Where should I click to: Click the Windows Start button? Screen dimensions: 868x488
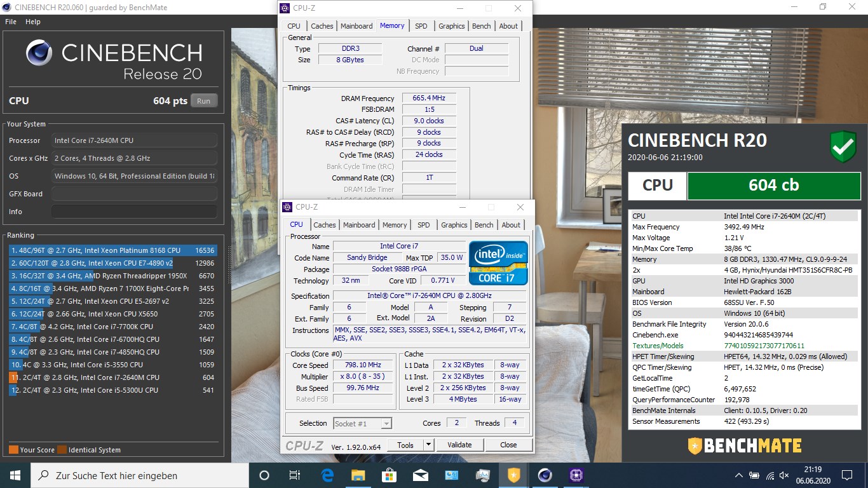pos(15,475)
